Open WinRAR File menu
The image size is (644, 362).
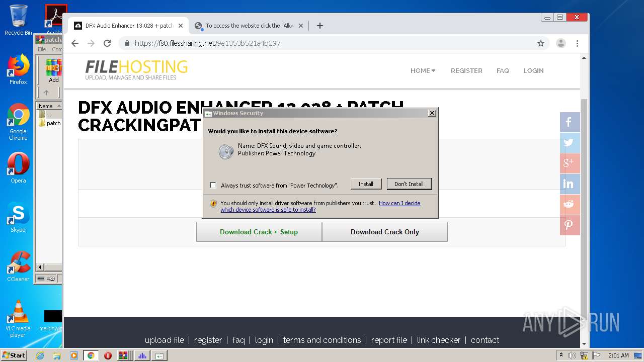point(42,49)
